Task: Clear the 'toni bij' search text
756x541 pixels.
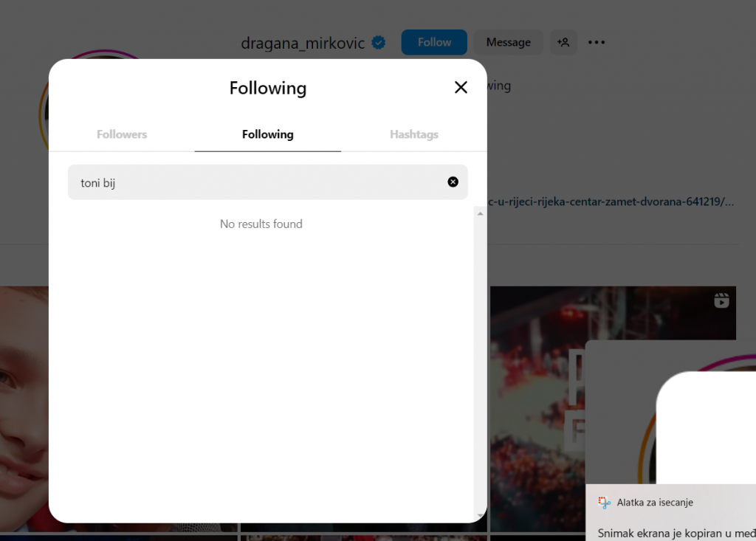Action: 453,182
